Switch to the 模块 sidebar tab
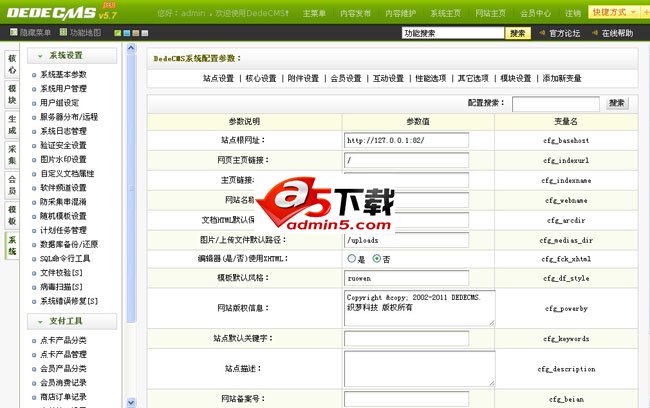 [x=12, y=95]
